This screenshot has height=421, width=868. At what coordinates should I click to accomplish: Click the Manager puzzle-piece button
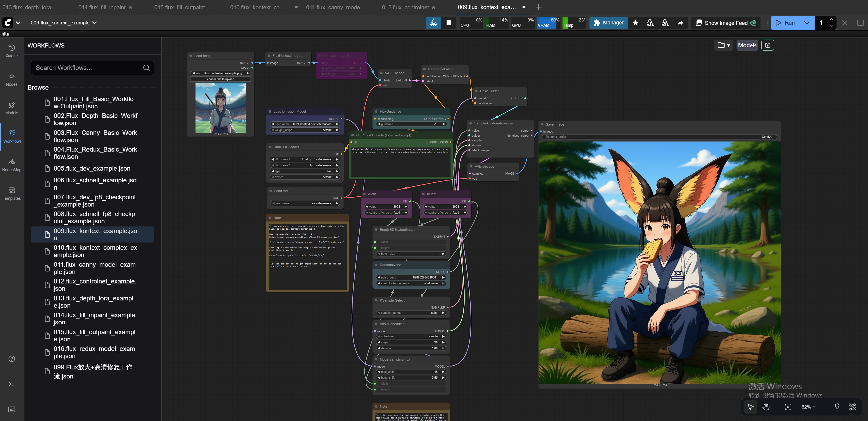pos(608,23)
